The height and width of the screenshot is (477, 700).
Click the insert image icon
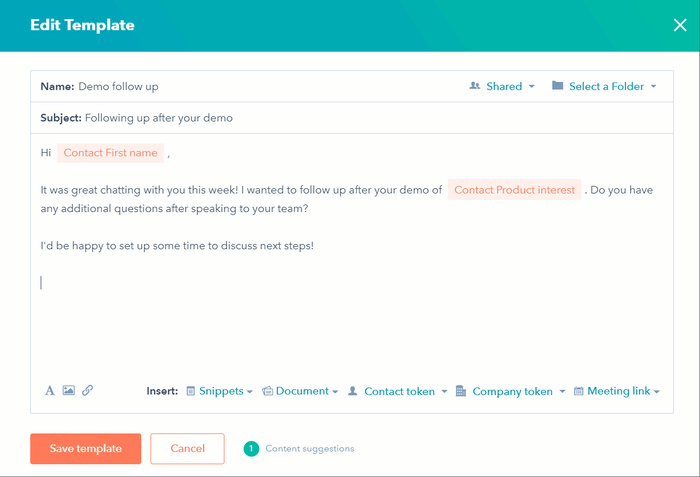69,391
